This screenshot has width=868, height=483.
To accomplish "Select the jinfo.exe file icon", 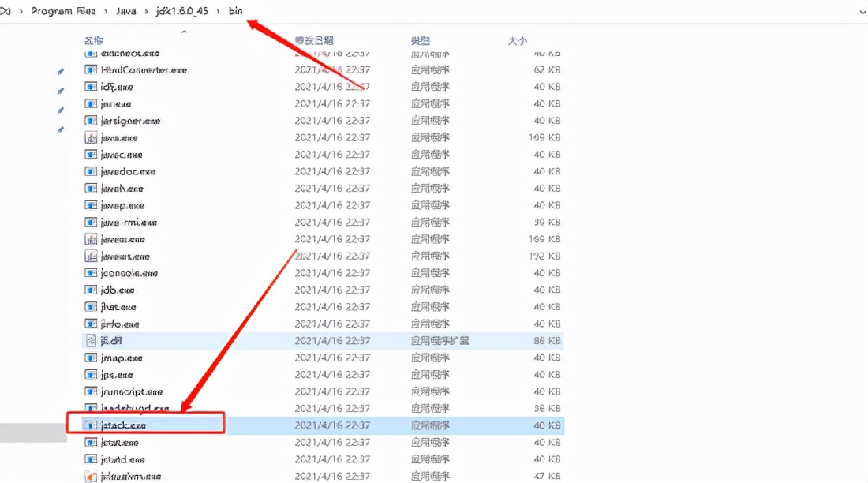I will 91,324.
